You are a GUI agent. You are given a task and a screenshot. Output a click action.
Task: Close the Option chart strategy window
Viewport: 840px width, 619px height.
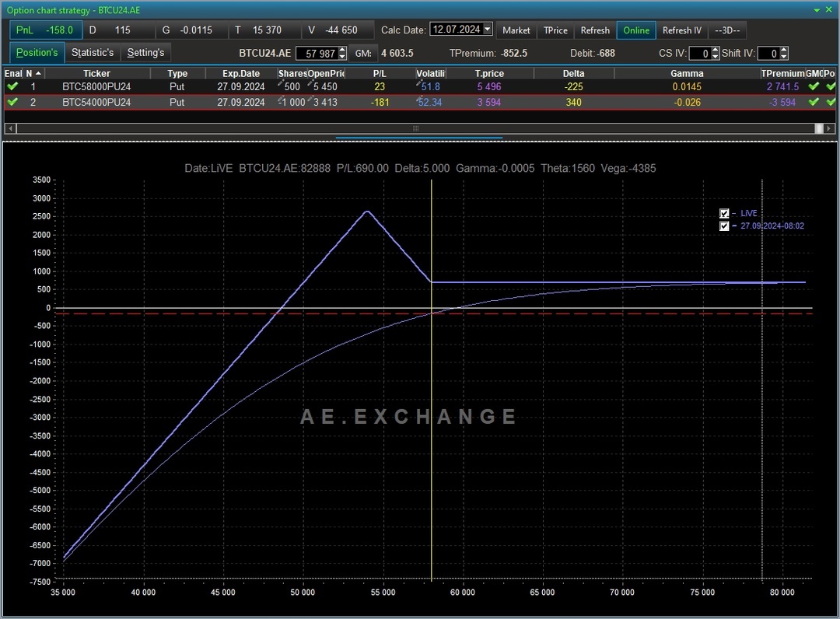click(x=829, y=10)
